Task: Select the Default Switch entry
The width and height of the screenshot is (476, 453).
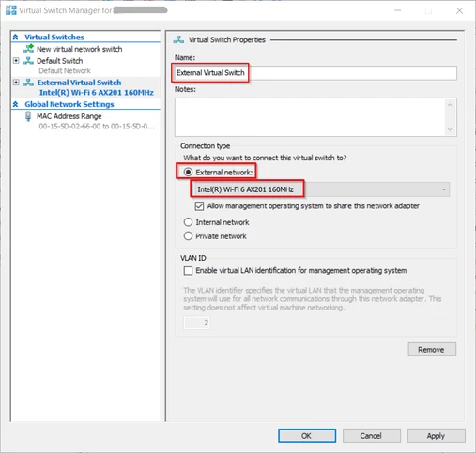Action: (59, 61)
